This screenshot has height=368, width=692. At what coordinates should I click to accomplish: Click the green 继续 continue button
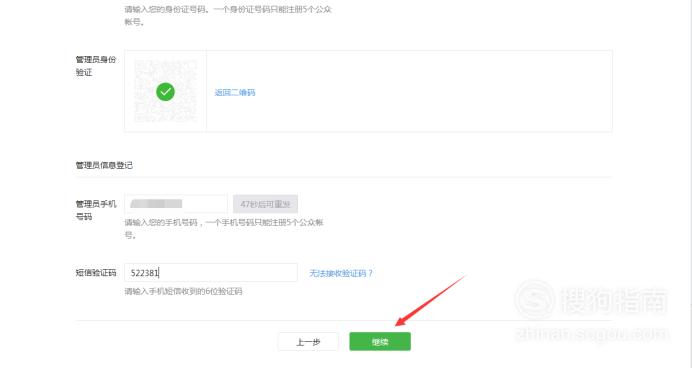[380, 342]
